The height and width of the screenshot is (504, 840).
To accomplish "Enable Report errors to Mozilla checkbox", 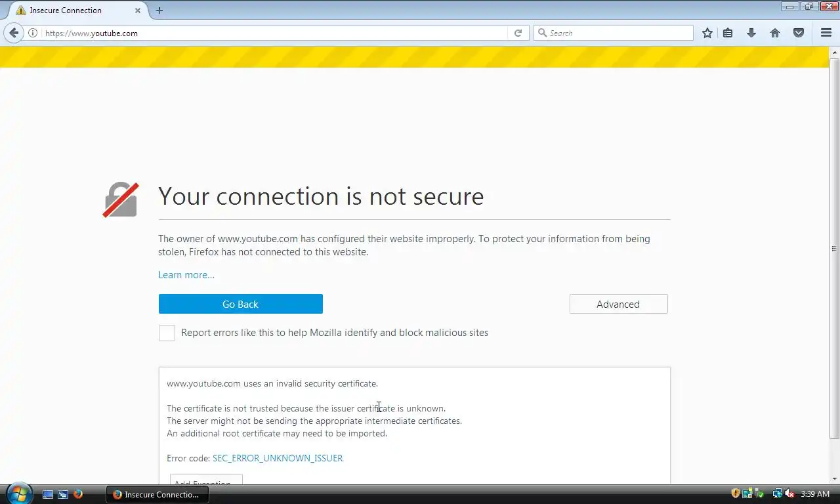I will coord(167,333).
